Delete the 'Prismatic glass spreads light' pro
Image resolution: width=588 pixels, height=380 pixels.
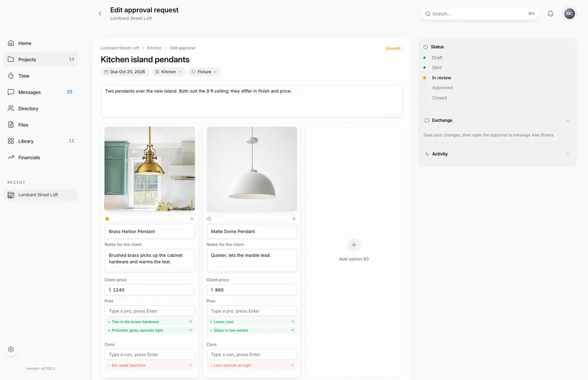coord(191,330)
